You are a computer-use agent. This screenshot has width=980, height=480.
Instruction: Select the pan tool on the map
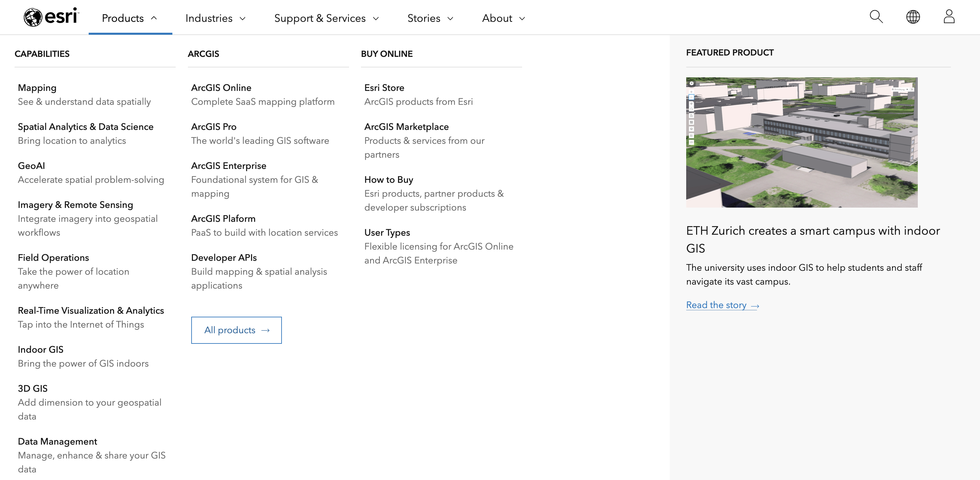(x=691, y=104)
